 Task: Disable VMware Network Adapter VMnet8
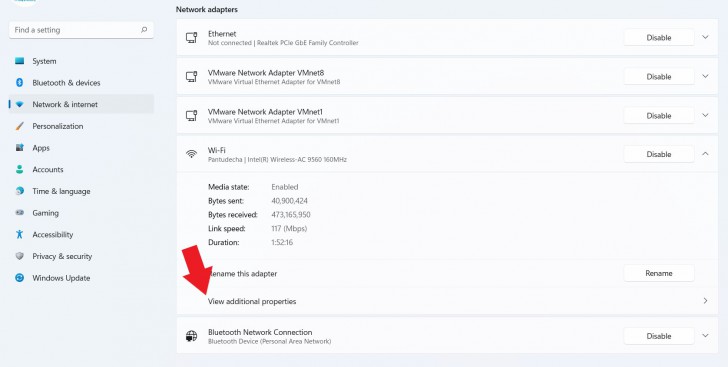click(659, 77)
